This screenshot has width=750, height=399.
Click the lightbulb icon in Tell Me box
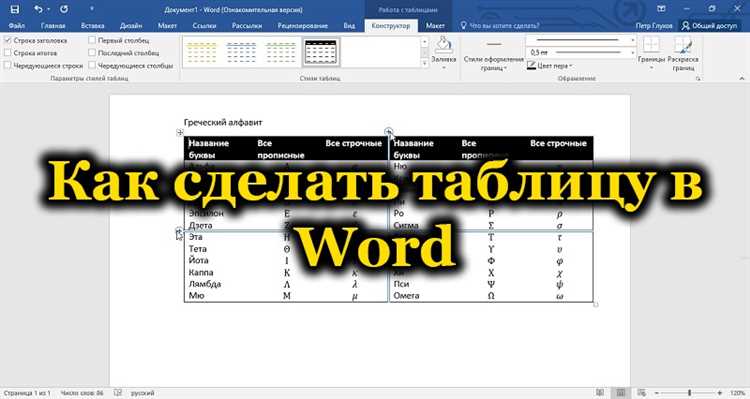(x=463, y=25)
